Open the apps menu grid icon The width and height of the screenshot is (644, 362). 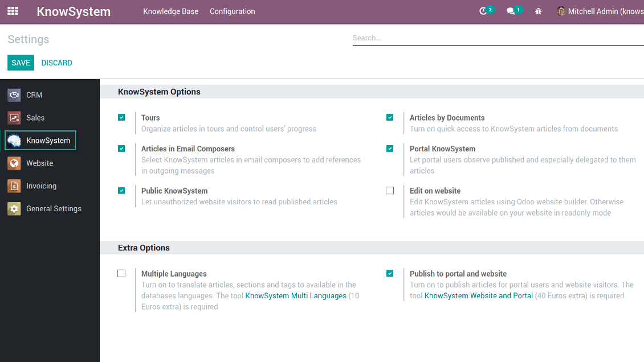(12, 11)
